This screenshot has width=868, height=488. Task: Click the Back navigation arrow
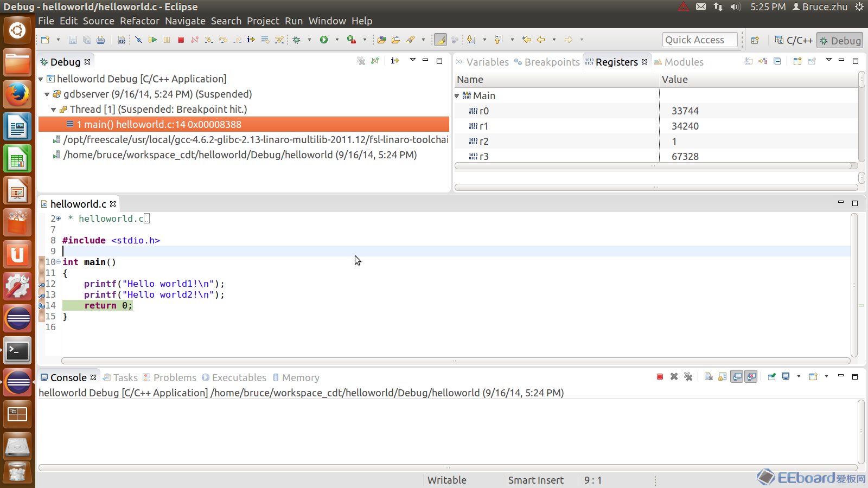click(541, 40)
